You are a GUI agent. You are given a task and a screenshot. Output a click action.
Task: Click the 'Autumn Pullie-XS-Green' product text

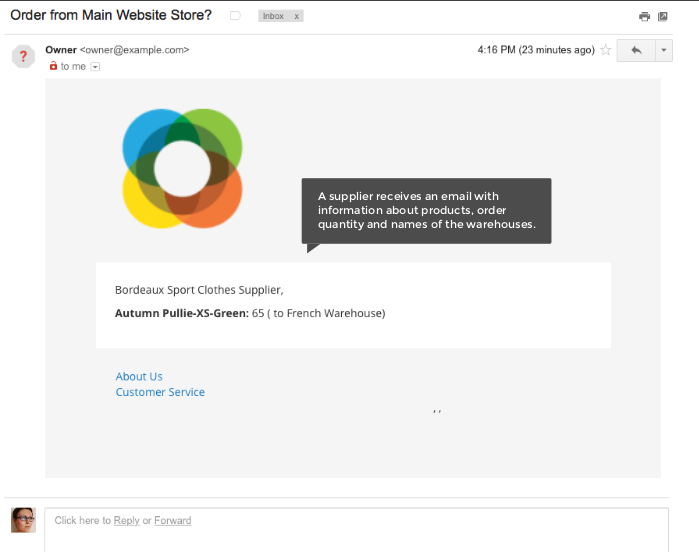click(x=181, y=313)
